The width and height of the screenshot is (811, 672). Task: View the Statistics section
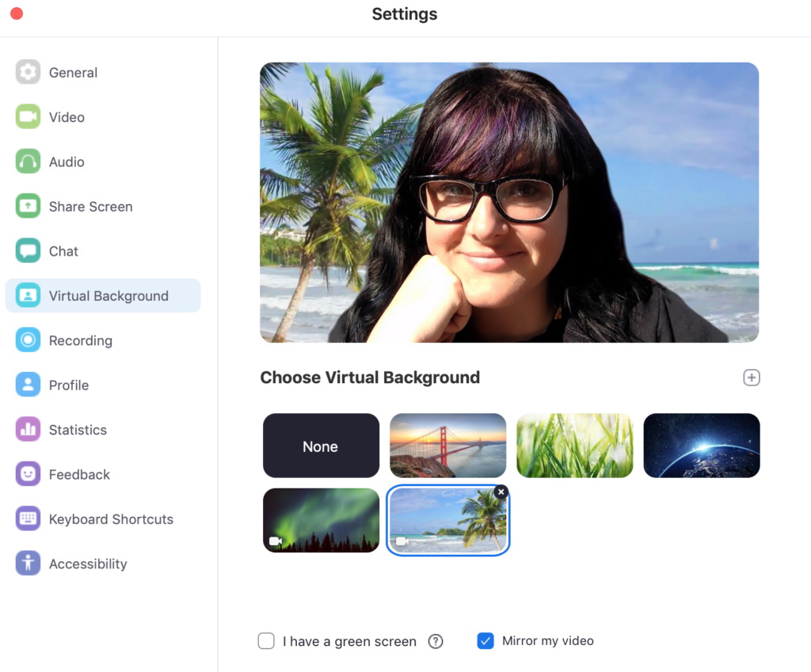(78, 429)
